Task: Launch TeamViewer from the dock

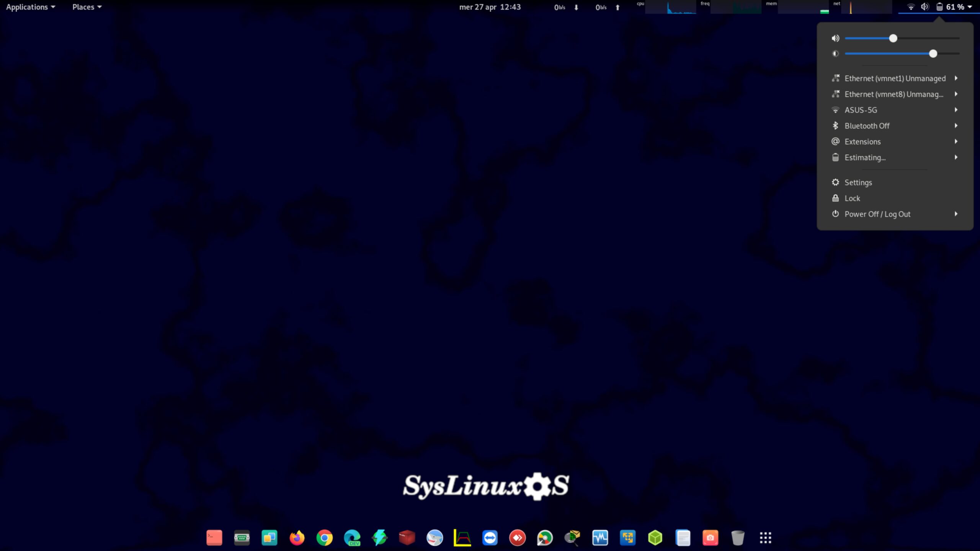Action: (x=490, y=538)
